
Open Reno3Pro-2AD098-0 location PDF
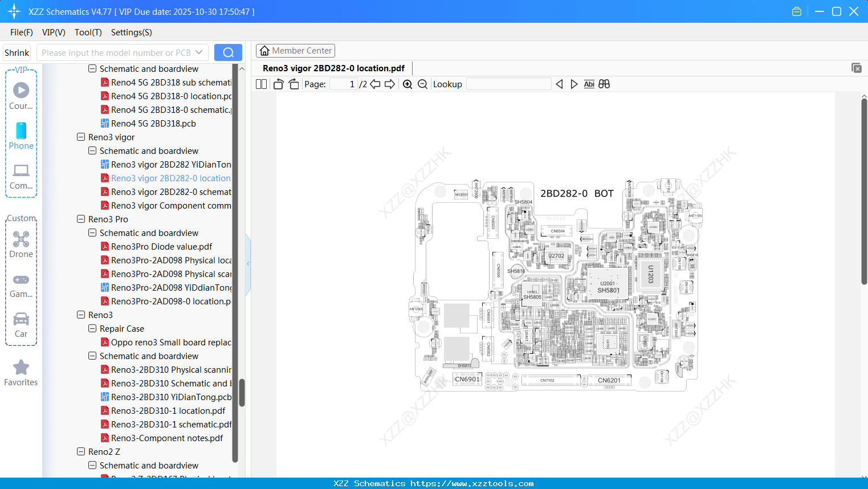click(166, 301)
